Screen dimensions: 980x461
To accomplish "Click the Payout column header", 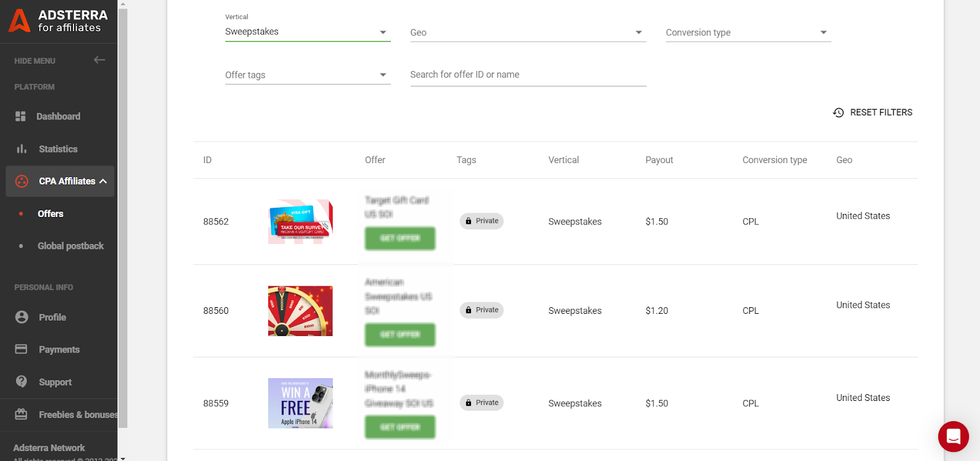I will [x=659, y=160].
